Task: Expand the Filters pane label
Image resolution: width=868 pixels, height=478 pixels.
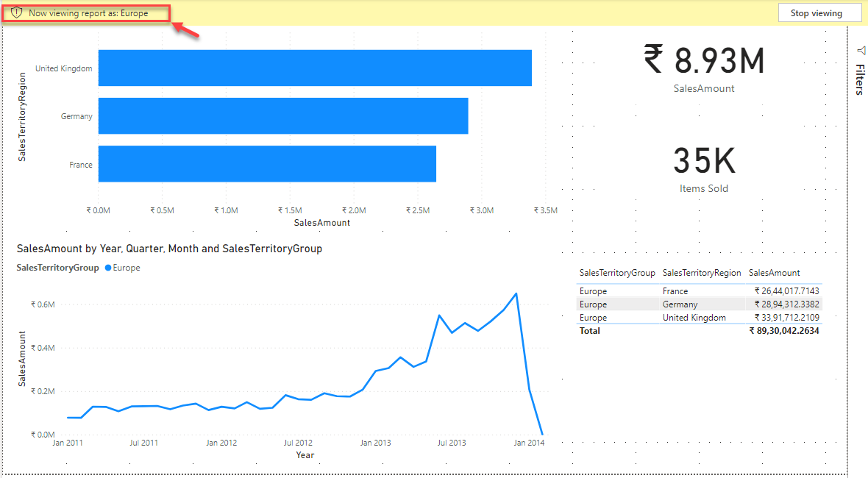Action: pyautogui.click(x=858, y=79)
